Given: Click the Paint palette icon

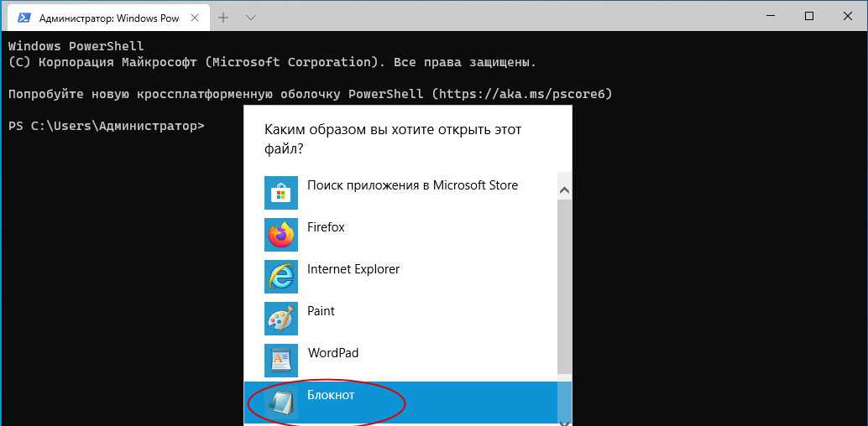Looking at the screenshot, I should point(281,319).
